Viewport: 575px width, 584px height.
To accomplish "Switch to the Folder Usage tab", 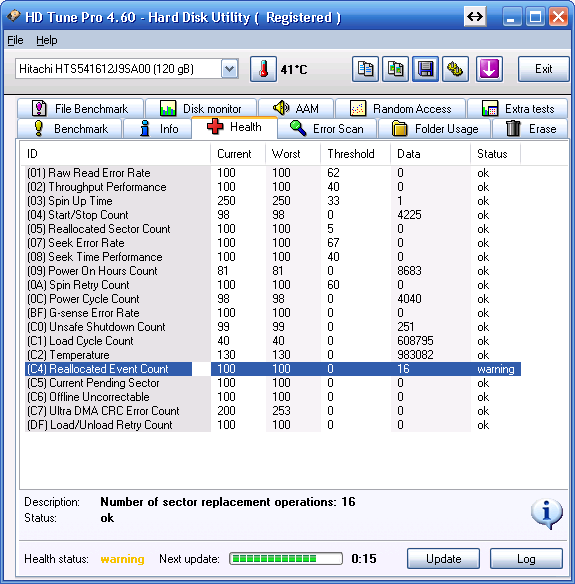I will coord(435,129).
